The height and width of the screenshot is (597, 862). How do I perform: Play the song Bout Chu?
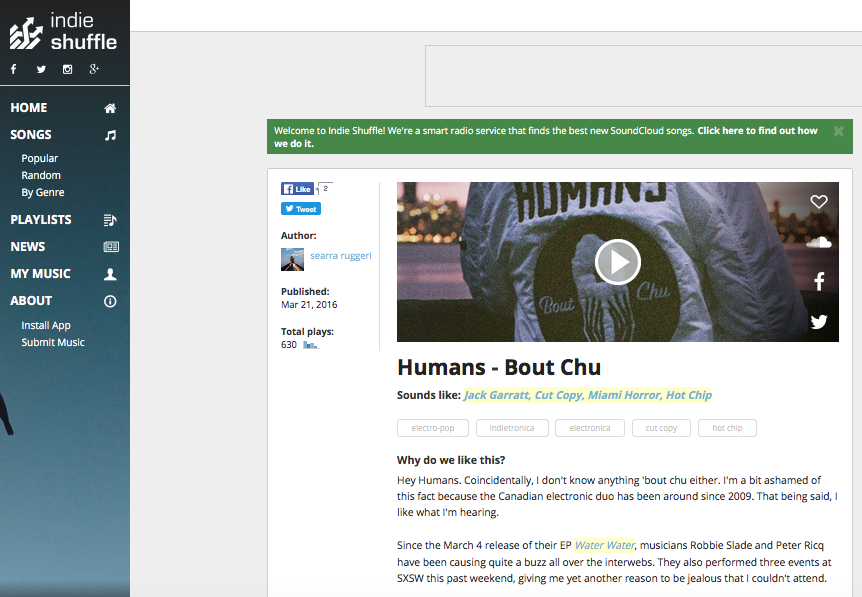click(x=617, y=261)
